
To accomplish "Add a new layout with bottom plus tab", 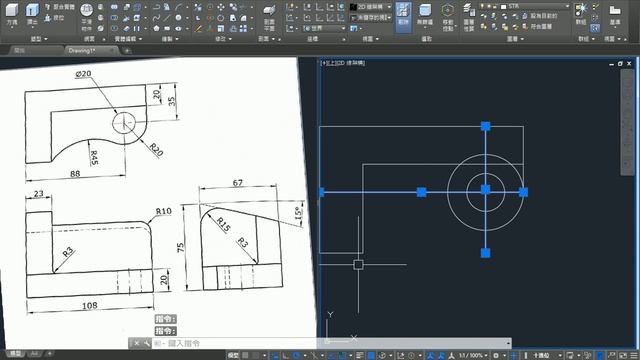I will 49,353.
